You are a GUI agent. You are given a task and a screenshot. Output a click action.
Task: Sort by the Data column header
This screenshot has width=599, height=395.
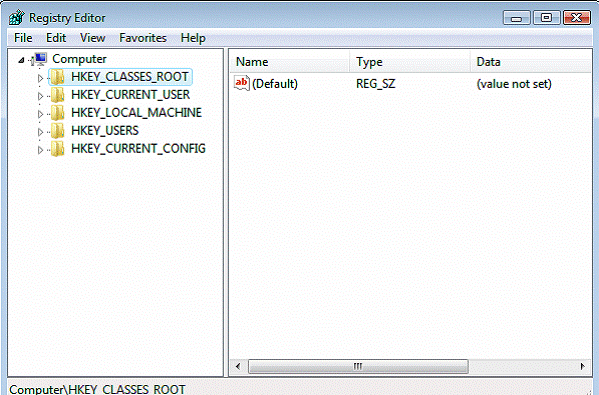pyautogui.click(x=531, y=62)
